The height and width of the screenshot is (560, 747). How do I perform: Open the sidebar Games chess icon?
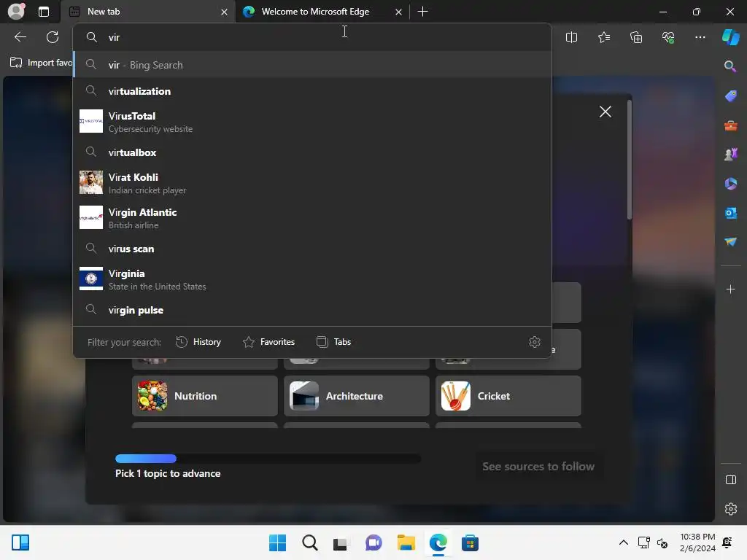[x=730, y=155]
